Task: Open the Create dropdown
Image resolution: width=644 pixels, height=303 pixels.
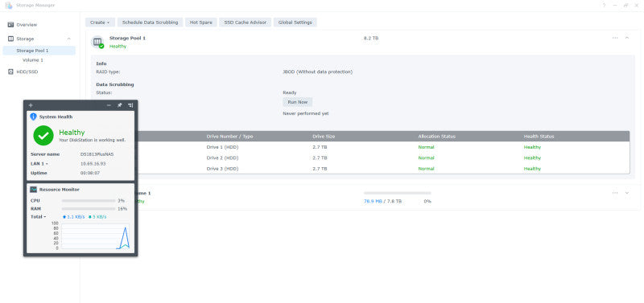Action: pyautogui.click(x=100, y=23)
